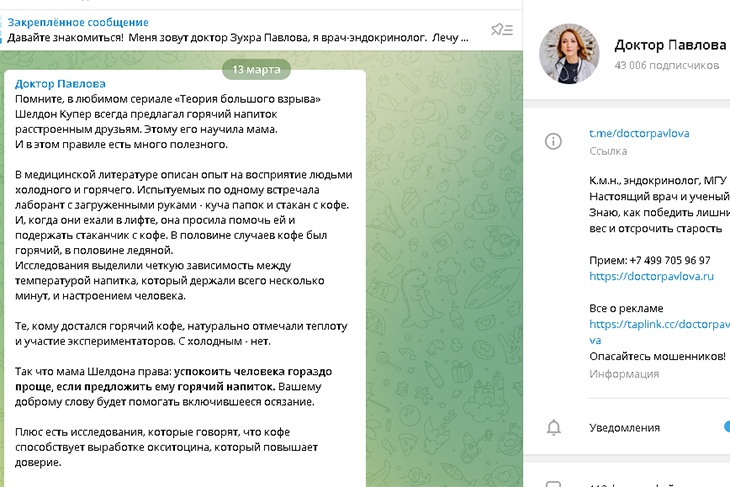
Task: Open the https://doctorpavlova.ru website link
Action: point(651,276)
